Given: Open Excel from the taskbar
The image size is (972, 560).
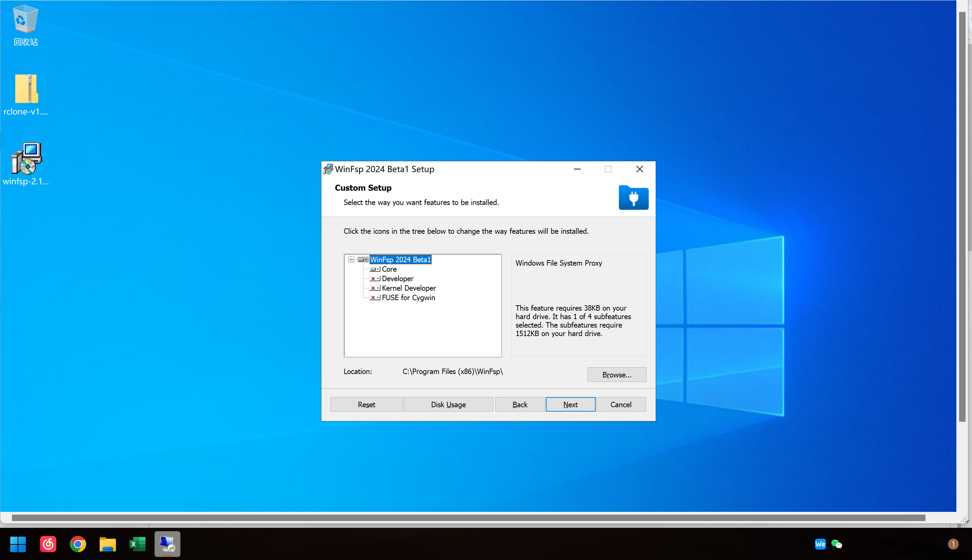Looking at the screenshot, I should 137,544.
